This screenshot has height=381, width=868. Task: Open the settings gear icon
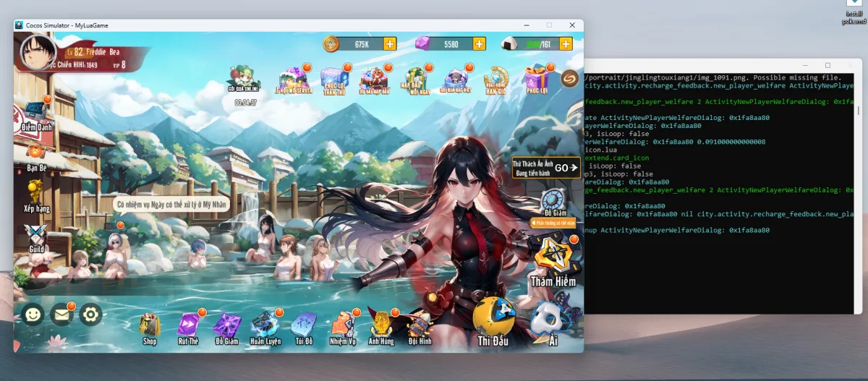[x=90, y=314]
